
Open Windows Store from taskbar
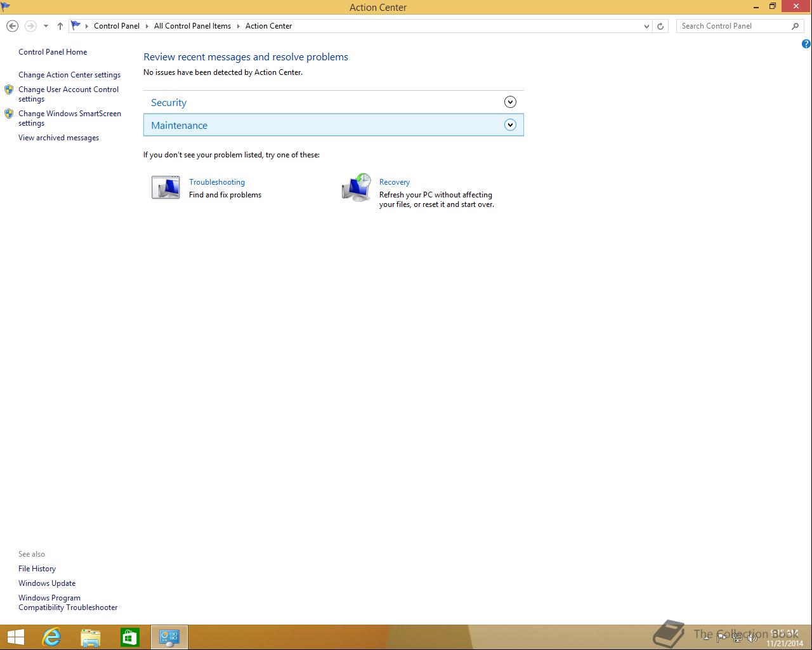click(130, 637)
